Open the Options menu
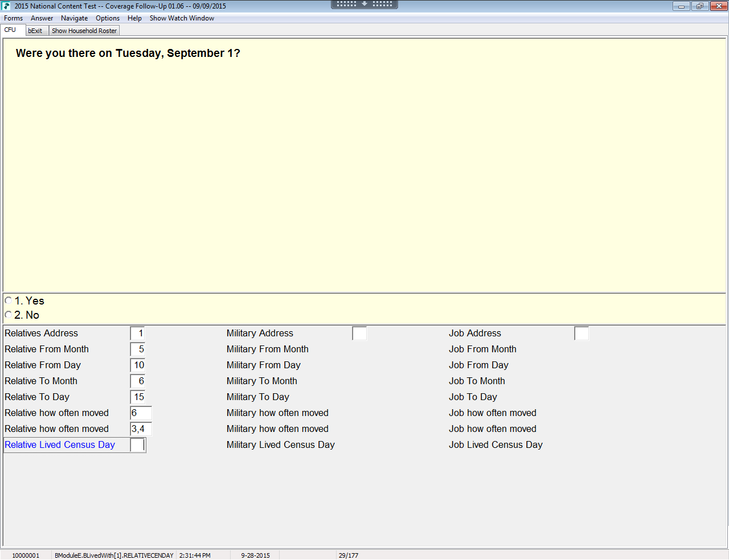The image size is (729, 560). pyautogui.click(x=108, y=18)
